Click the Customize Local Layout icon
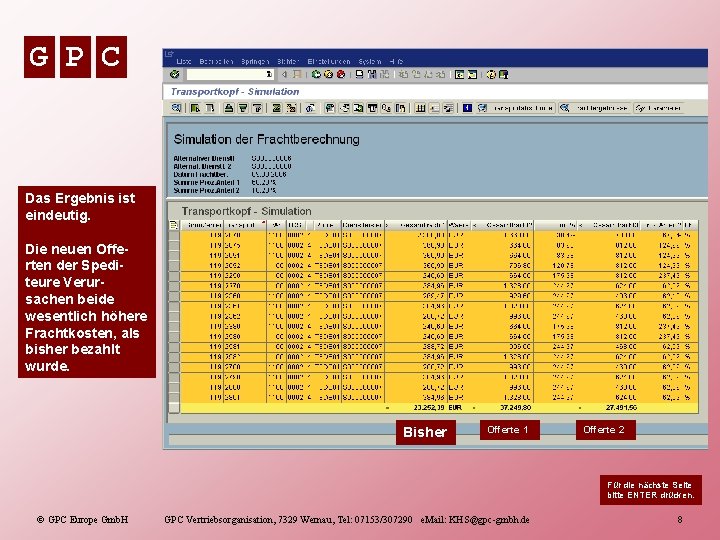The height and width of the screenshot is (540, 720). (503, 74)
